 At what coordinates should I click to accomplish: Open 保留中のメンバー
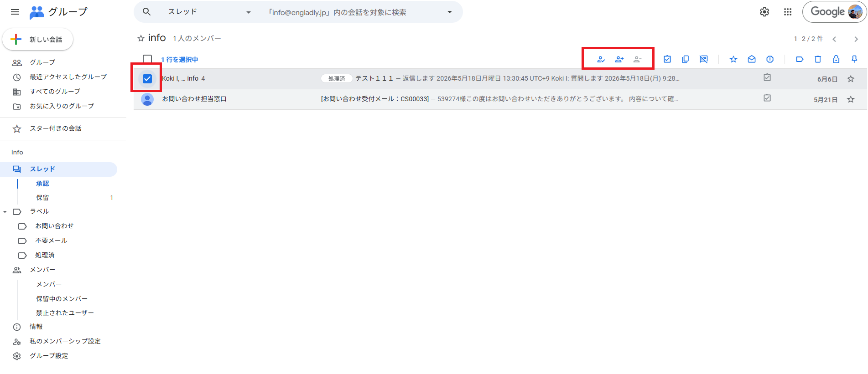[62, 299]
